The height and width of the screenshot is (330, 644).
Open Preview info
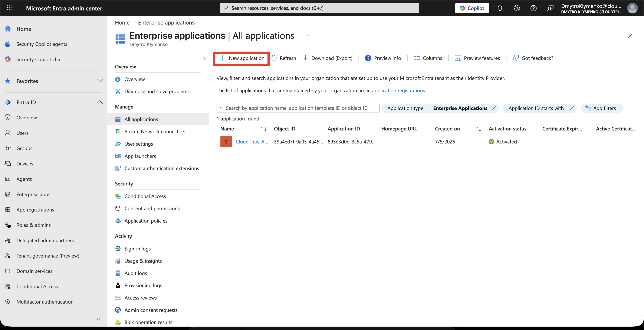(383, 58)
